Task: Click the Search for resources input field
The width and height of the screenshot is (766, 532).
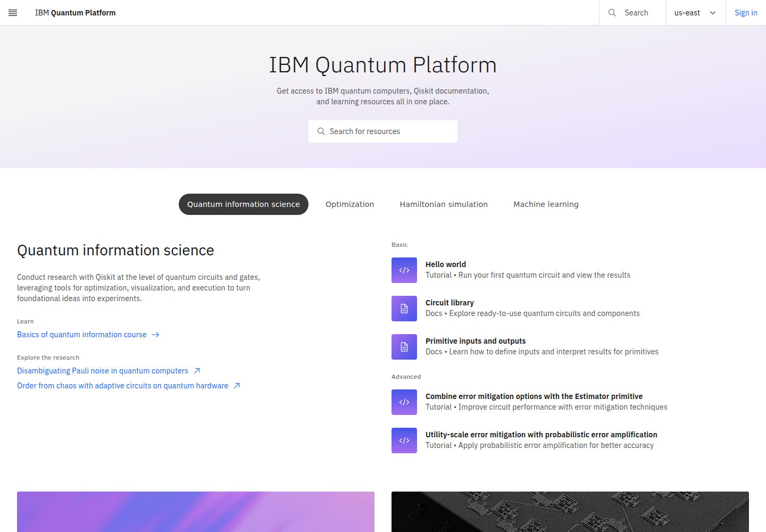Action: tap(383, 131)
